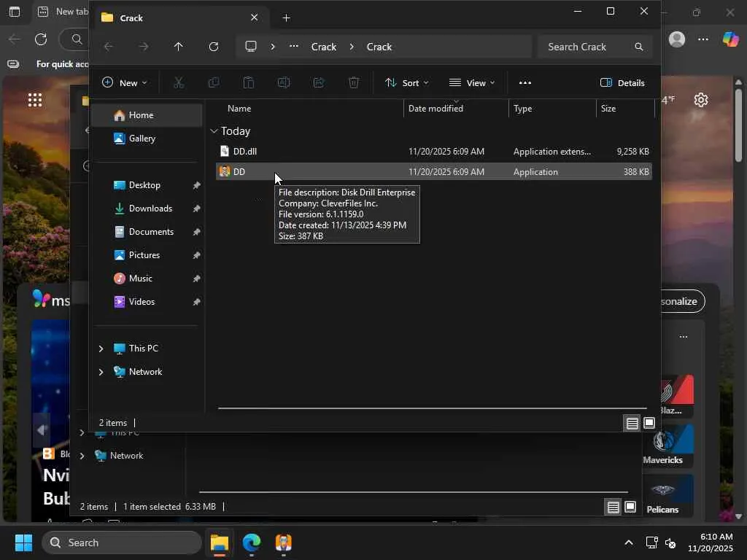Switch to large thumbnails view icon
Image resolution: width=747 pixels, height=560 pixels.
click(649, 423)
